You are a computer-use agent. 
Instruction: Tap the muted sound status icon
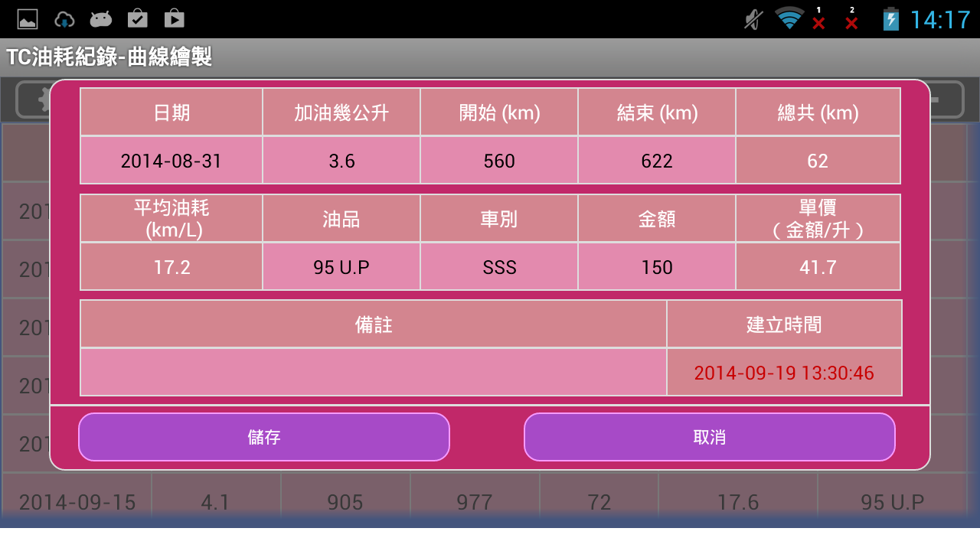coord(754,19)
